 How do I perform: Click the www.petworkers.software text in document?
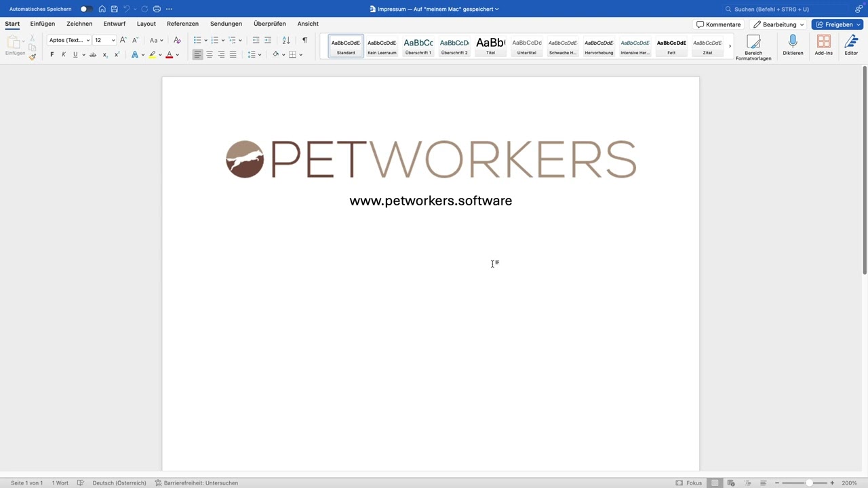click(431, 201)
